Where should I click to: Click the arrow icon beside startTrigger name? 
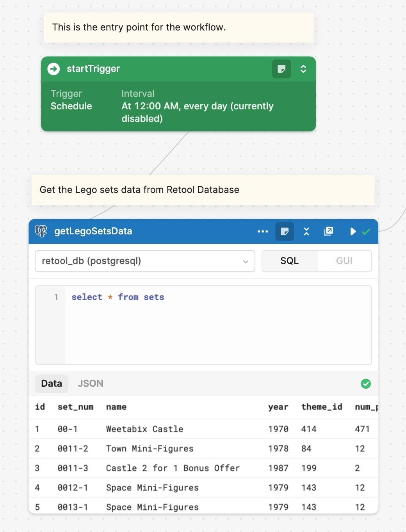(x=52, y=69)
